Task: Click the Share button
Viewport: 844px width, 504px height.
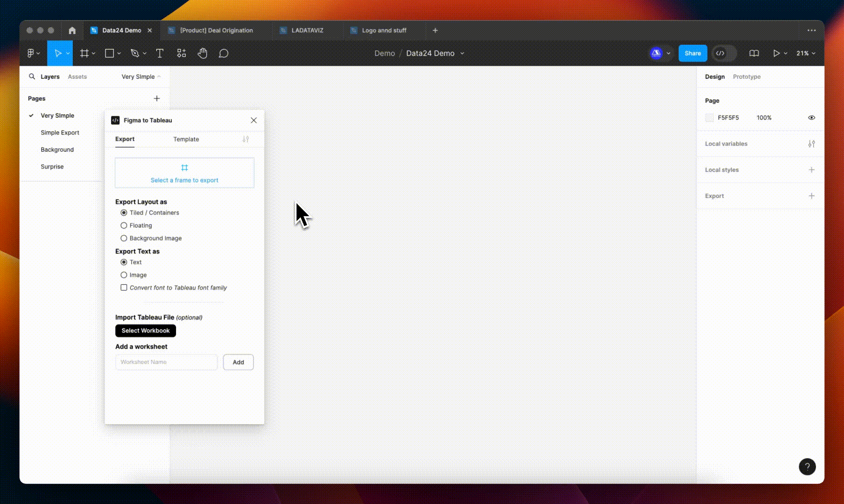Action: 693,53
